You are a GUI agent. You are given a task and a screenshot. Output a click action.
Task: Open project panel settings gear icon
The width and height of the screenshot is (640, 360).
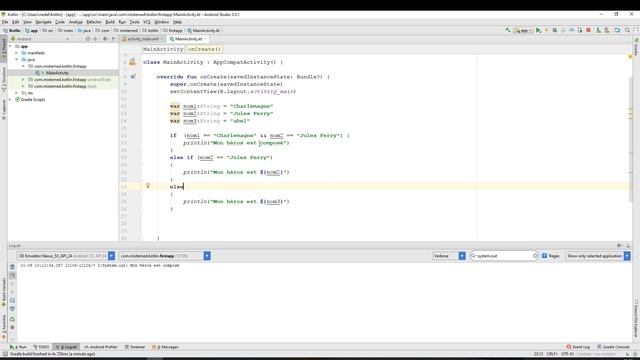point(105,39)
